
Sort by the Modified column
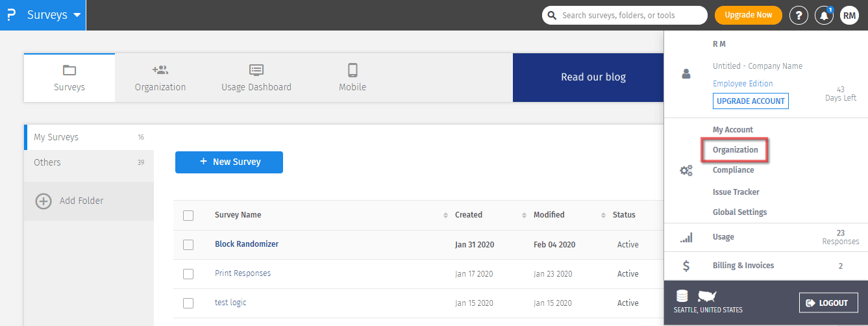[x=549, y=215]
